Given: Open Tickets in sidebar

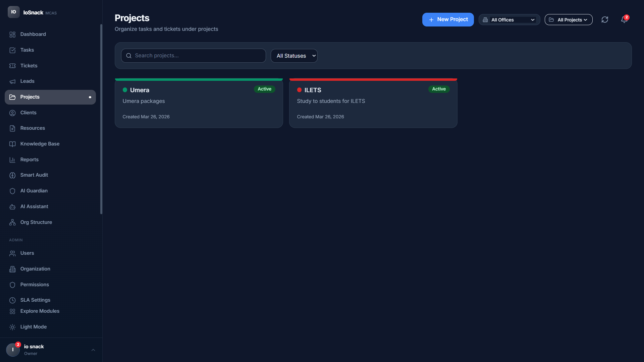Looking at the screenshot, I should pyautogui.click(x=50, y=66).
